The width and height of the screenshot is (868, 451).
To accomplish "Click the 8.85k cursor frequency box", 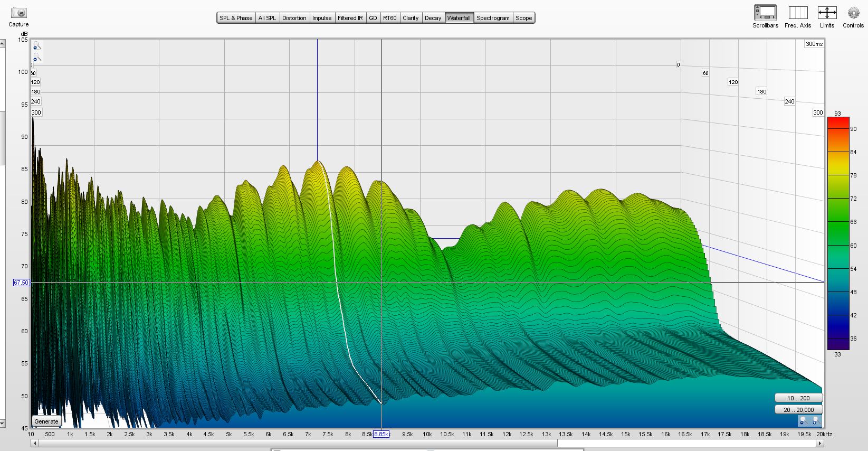I will point(381,434).
